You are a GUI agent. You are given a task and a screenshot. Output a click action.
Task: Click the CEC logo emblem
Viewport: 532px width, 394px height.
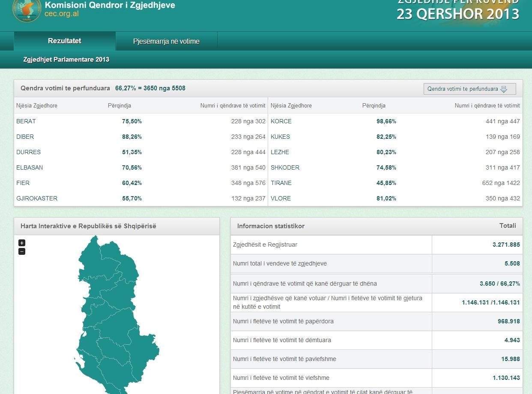[x=27, y=9]
